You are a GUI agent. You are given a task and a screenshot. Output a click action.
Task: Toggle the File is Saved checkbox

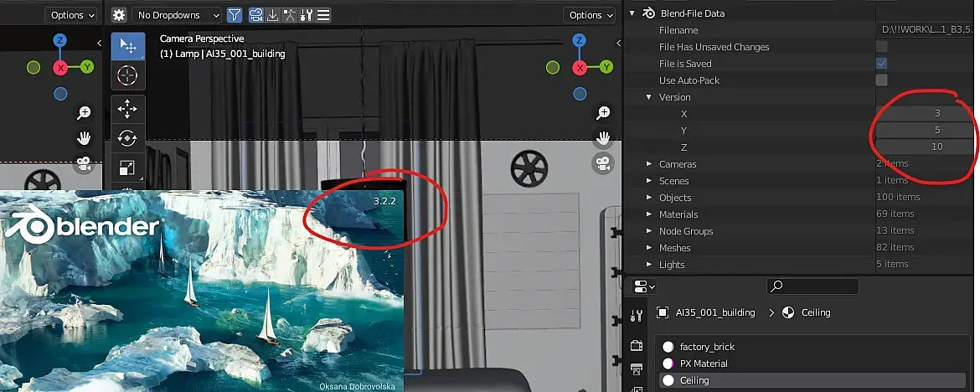click(x=882, y=64)
